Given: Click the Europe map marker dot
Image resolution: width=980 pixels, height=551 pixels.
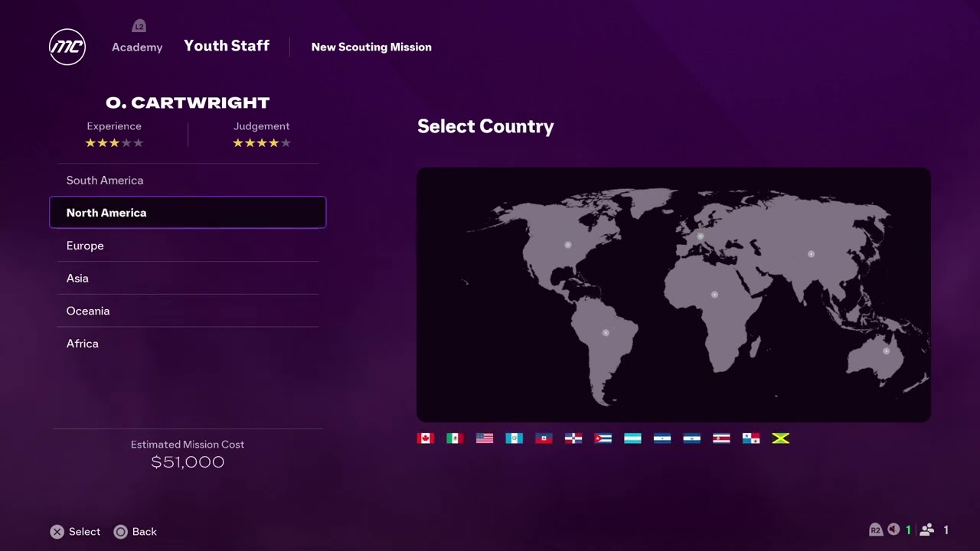Looking at the screenshot, I should pos(700,236).
